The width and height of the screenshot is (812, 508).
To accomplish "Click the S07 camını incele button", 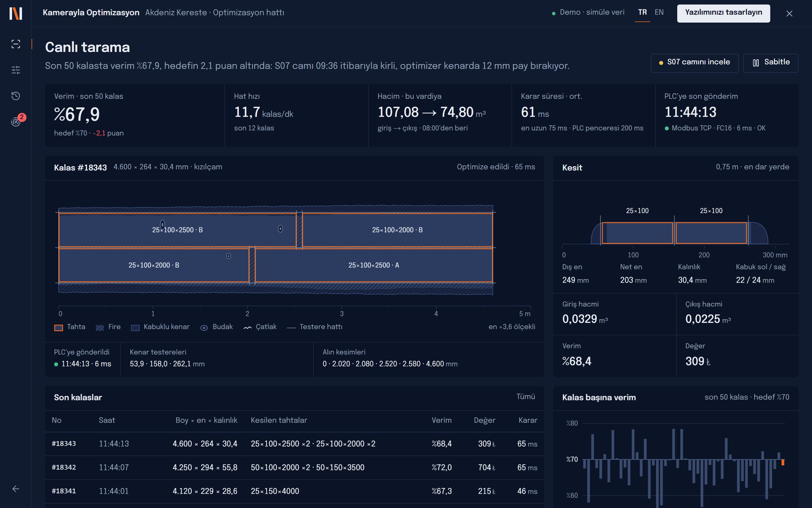I will [x=694, y=63].
